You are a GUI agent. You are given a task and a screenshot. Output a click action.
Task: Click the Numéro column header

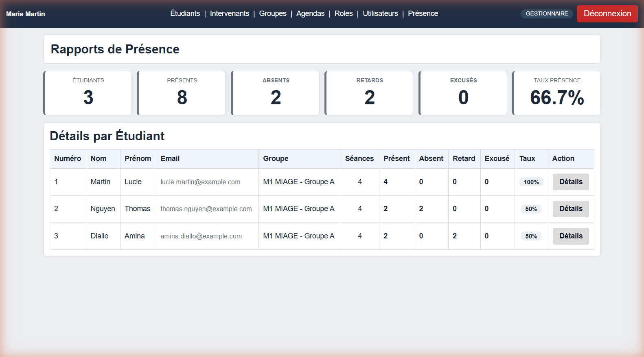(x=68, y=159)
